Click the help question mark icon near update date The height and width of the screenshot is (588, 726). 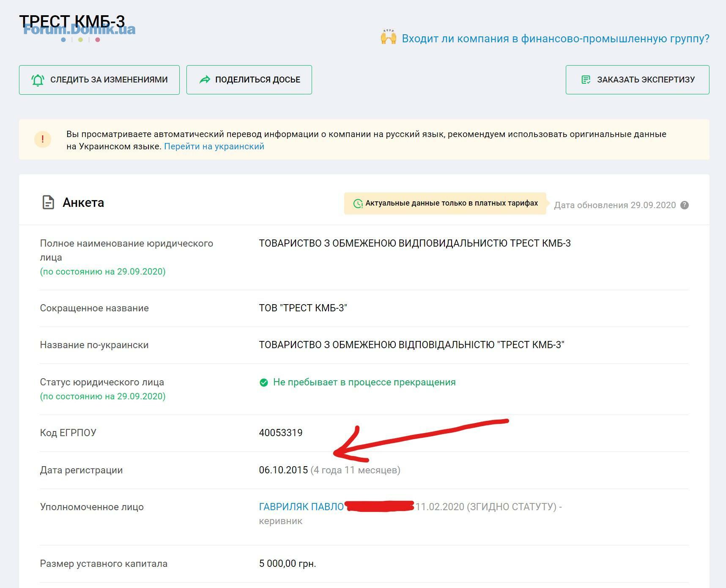click(x=685, y=205)
